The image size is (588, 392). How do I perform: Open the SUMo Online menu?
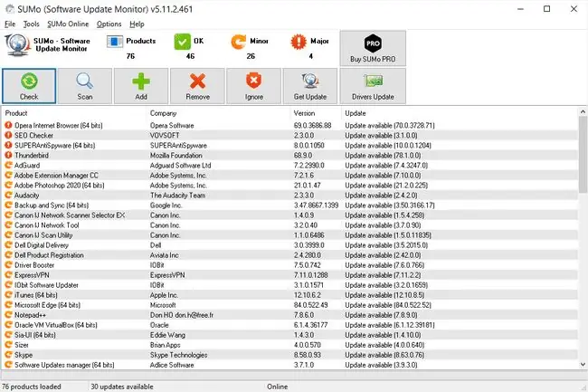point(68,24)
